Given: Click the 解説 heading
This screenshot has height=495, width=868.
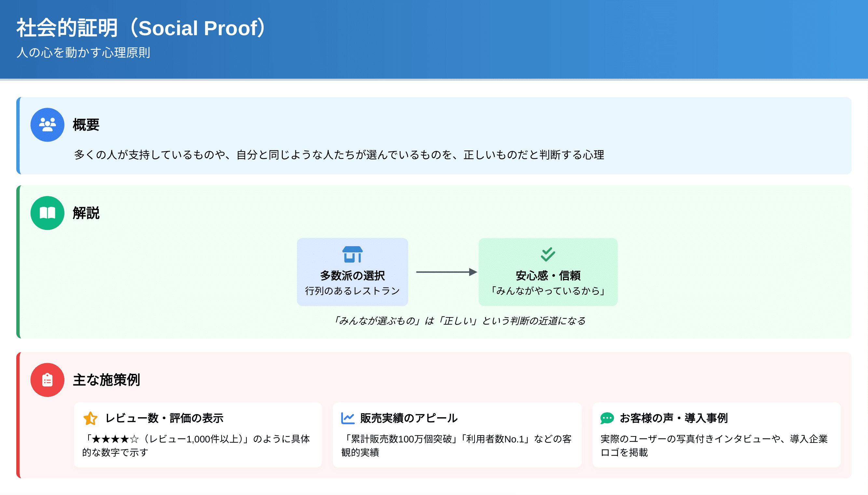Looking at the screenshot, I should (86, 213).
